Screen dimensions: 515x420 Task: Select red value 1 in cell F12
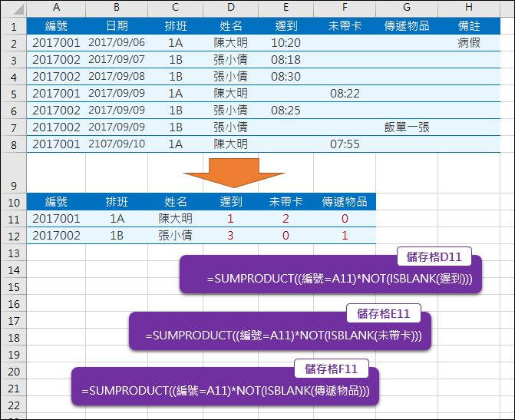coord(345,236)
